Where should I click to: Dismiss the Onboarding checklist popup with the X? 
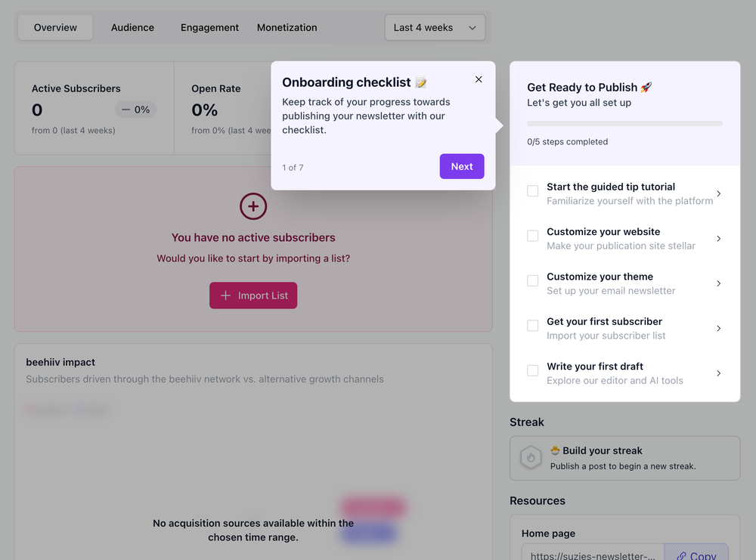(479, 79)
